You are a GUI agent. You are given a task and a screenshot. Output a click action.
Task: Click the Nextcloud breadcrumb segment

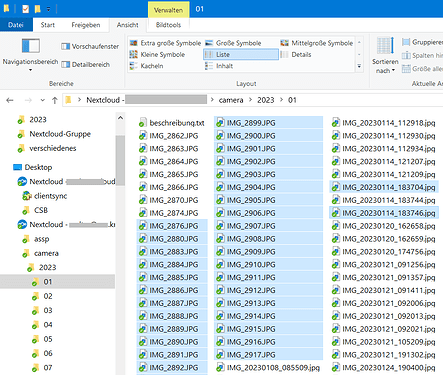pos(103,100)
